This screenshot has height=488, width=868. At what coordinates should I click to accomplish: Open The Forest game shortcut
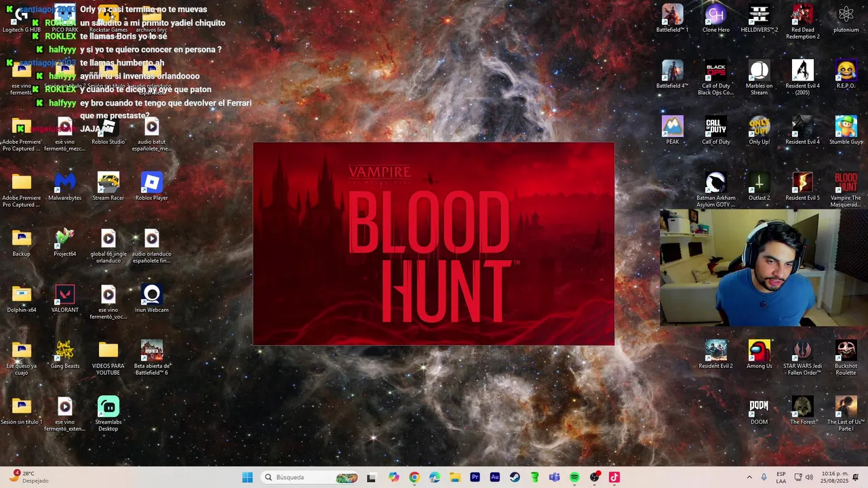point(802,411)
